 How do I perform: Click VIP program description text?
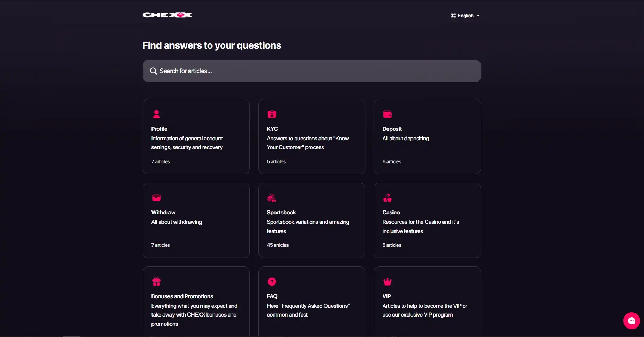[x=425, y=310]
